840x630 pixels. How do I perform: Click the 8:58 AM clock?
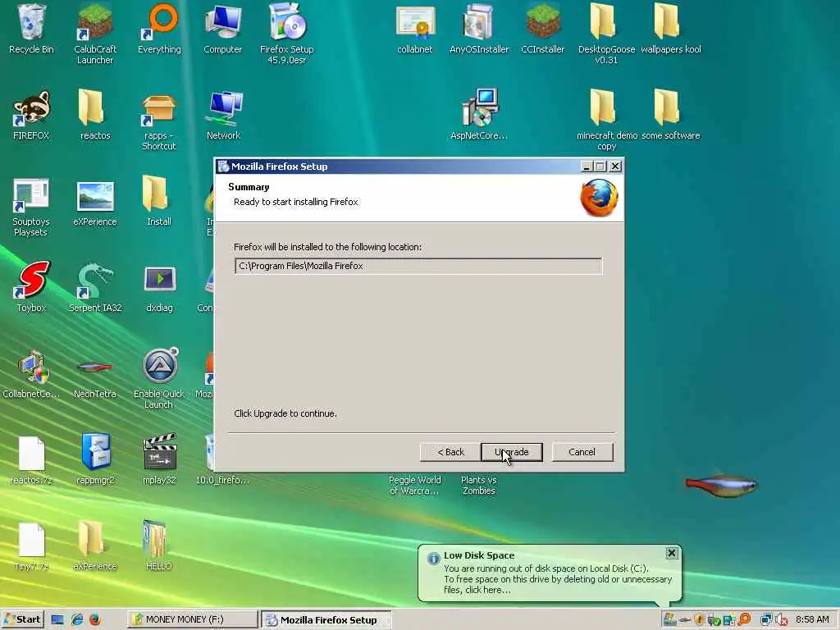[812, 619]
